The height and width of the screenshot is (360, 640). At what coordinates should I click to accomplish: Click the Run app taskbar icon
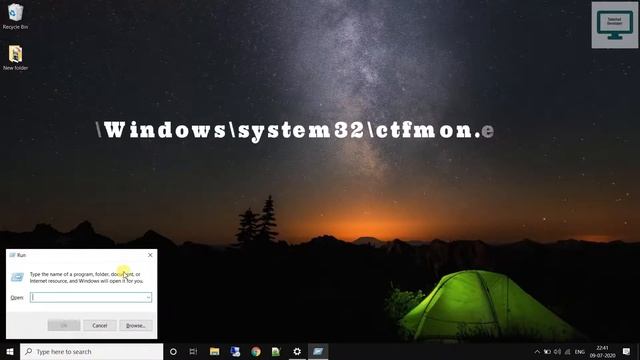[318, 351]
